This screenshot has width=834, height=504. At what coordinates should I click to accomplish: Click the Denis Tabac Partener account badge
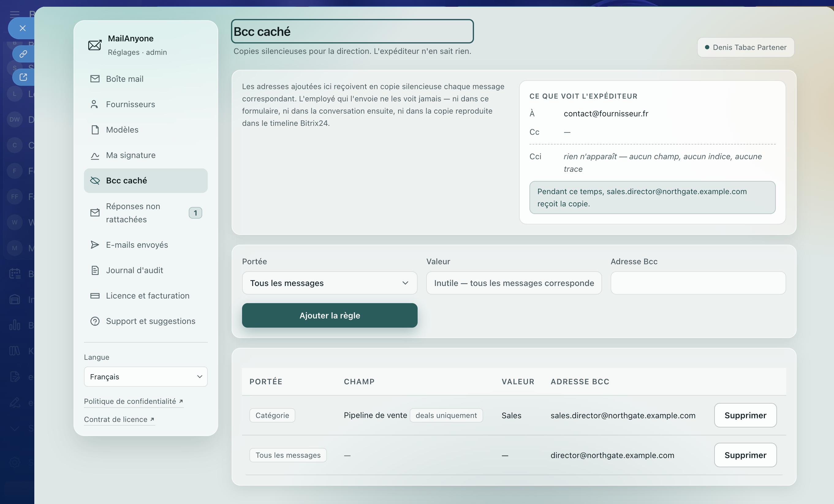[x=745, y=47]
